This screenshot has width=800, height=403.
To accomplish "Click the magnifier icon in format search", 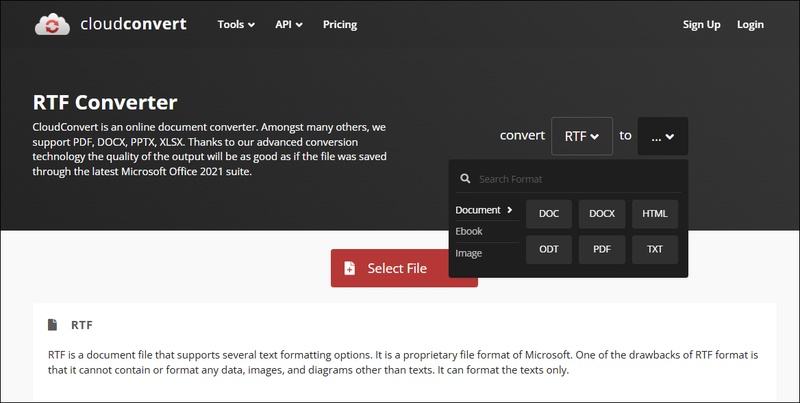I will (465, 179).
